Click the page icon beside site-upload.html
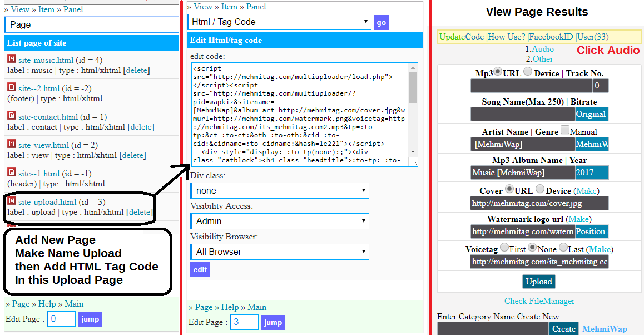The height and width of the screenshot is (335, 644). pos(11,200)
